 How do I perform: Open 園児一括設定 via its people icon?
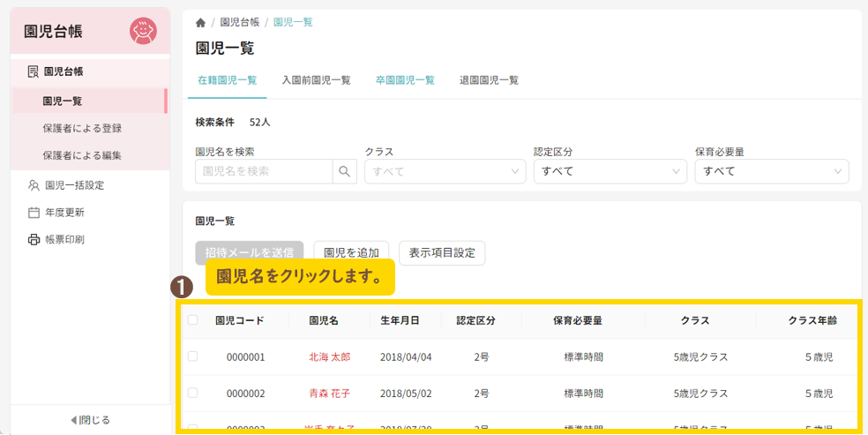coord(34,185)
